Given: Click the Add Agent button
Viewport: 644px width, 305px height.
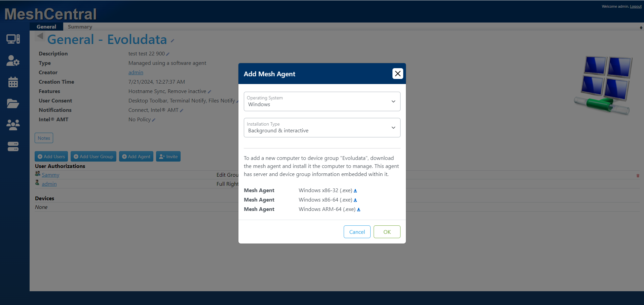Looking at the screenshot, I should 136,157.
